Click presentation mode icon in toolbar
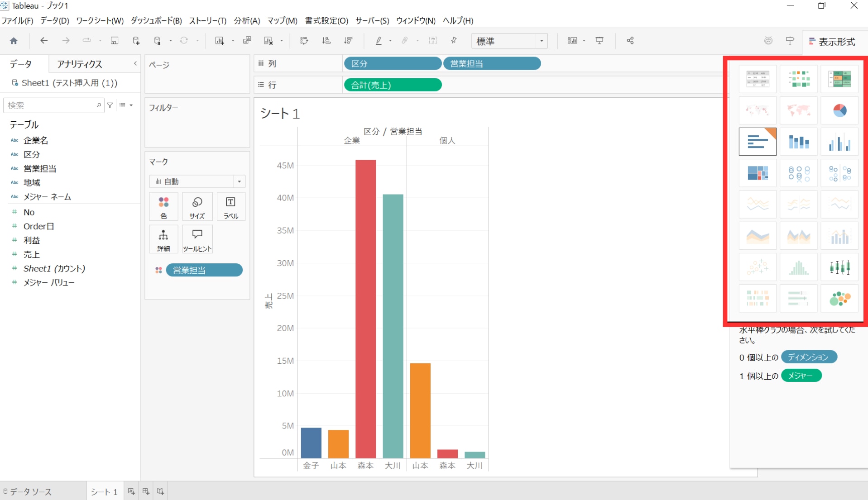 point(599,41)
